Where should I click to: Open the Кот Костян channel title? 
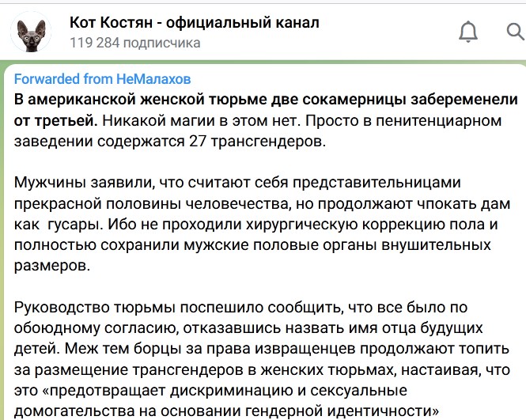(195, 22)
